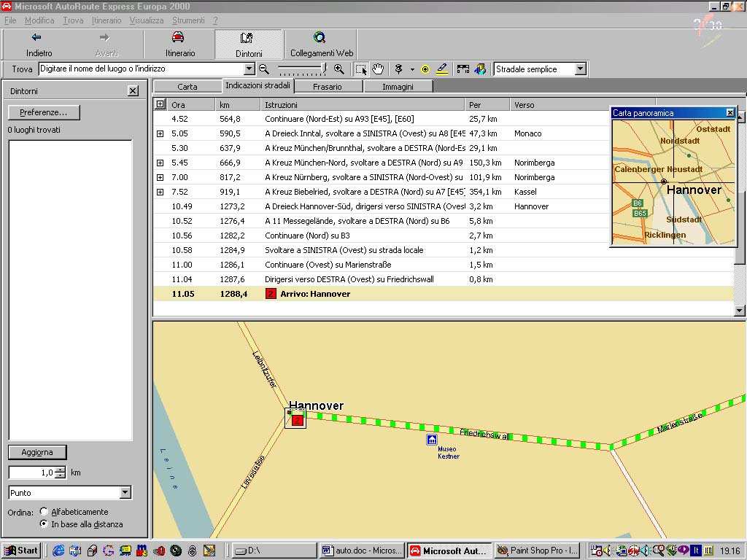Select the highlighter pen tool
The width and height of the screenshot is (747, 560).
click(442, 69)
